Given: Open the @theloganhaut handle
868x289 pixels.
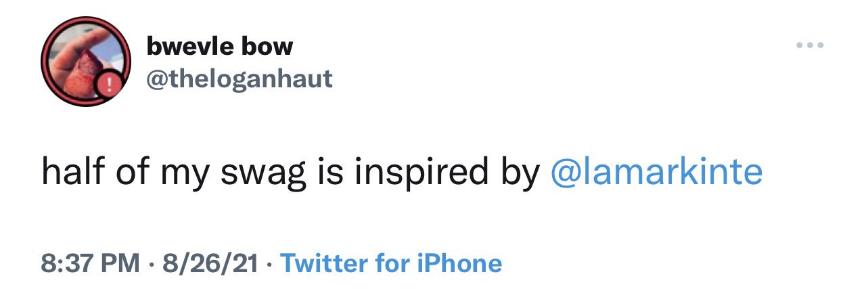Looking at the screenshot, I should [239, 79].
